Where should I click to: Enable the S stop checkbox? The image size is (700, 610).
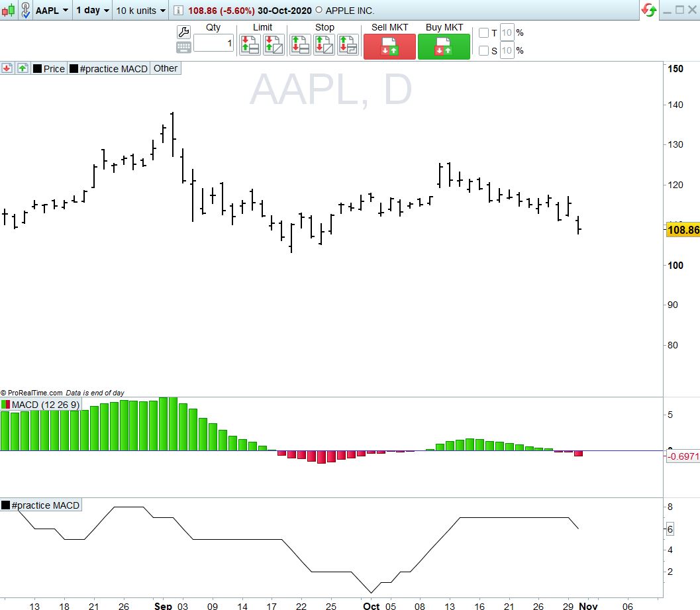(x=483, y=50)
